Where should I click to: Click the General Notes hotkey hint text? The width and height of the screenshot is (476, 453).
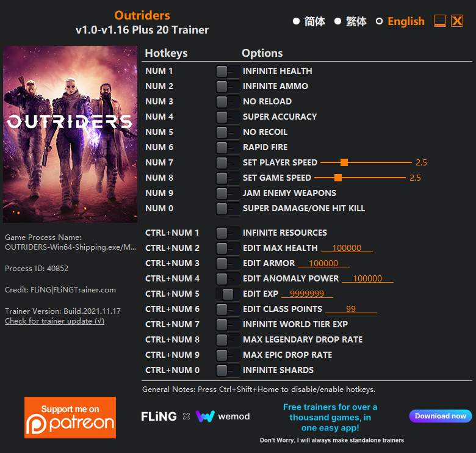click(259, 390)
